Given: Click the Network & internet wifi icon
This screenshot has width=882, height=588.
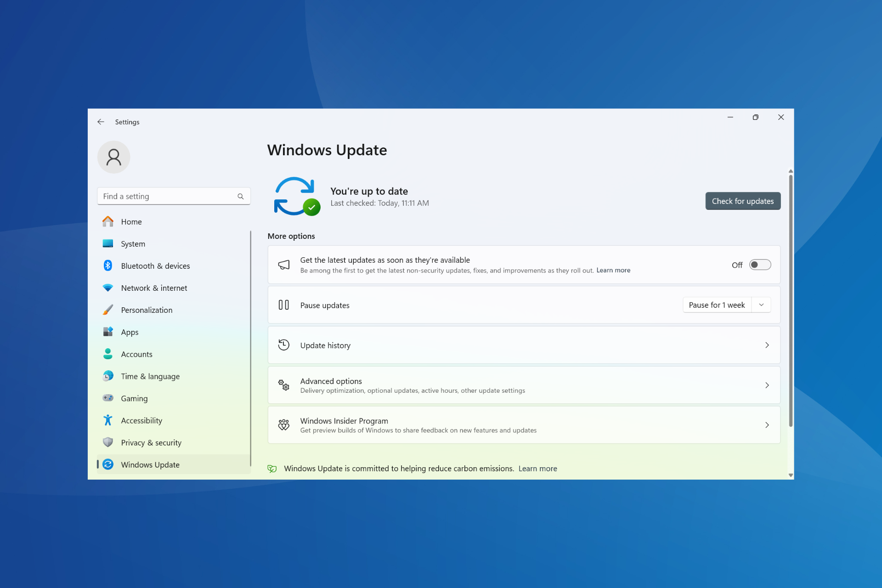Looking at the screenshot, I should [108, 288].
